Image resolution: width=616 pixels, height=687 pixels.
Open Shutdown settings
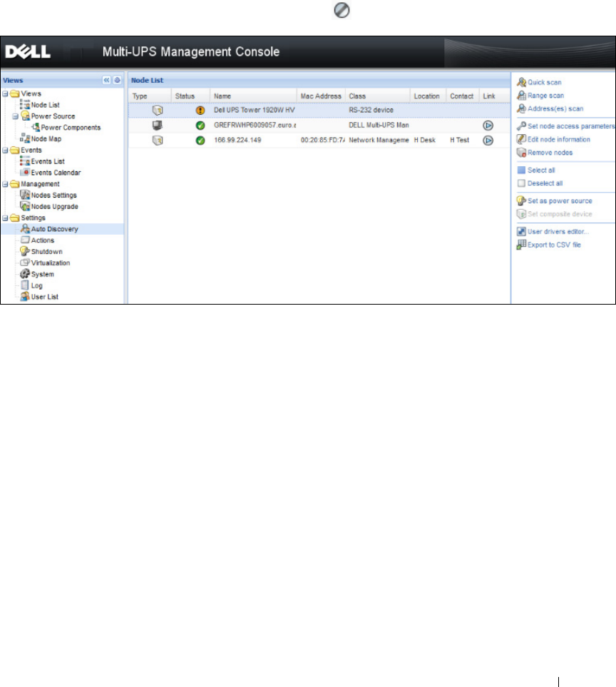(46, 252)
